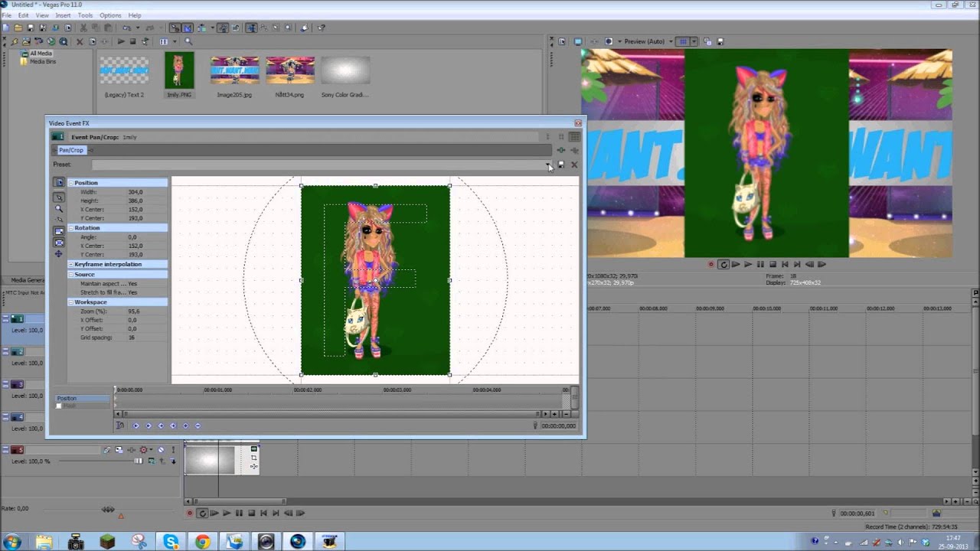Toggle Loop Playback on main transport bar
Image resolution: width=980 pixels, height=551 pixels.
[202, 513]
